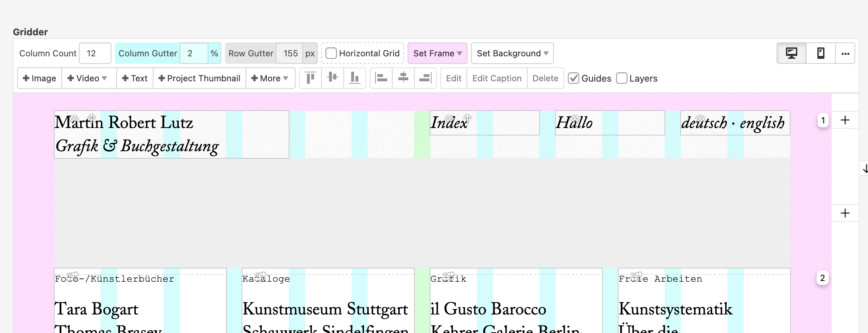The image size is (868, 333).
Task: Enable the Layers checkbox
Action: (x=621, y=78)
